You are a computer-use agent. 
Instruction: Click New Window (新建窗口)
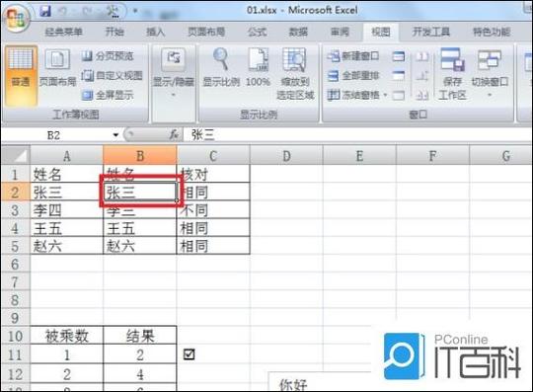pos(353,56)
